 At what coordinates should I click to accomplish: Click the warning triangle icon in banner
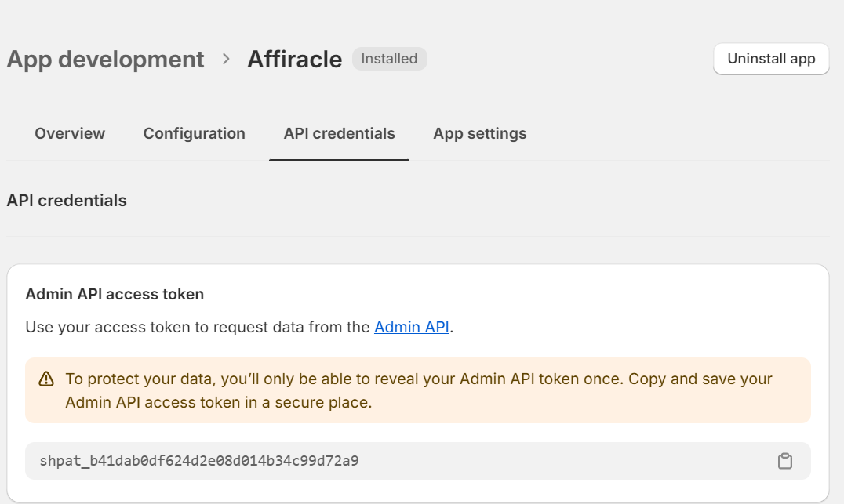(x=46, y=379)
